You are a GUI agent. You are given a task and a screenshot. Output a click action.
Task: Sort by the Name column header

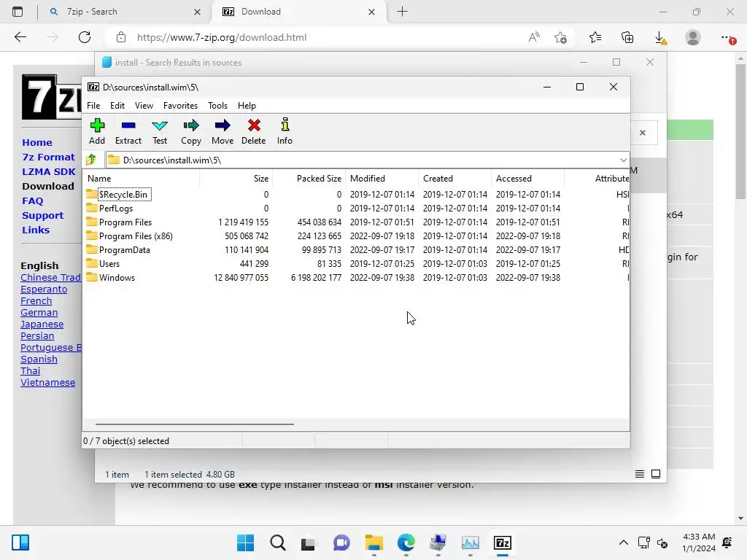[x=142, y=178]
